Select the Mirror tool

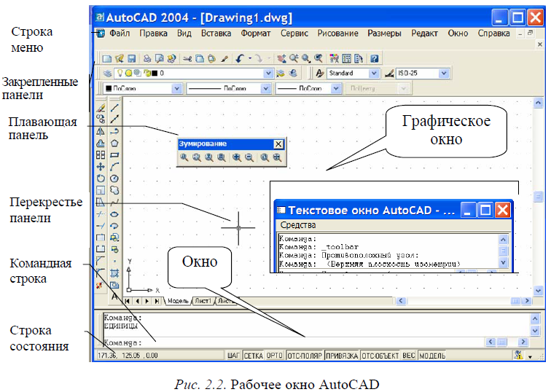(x=101, y=131)
